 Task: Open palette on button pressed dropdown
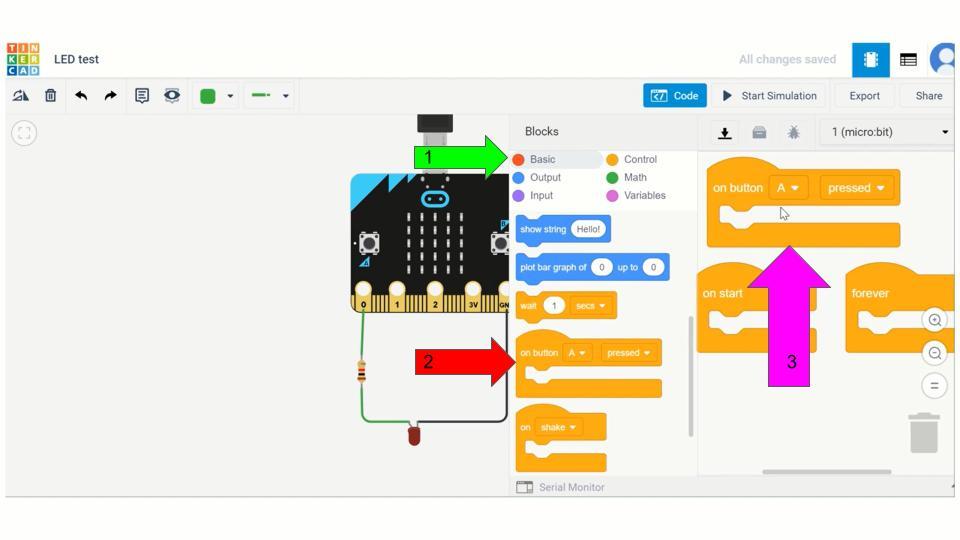tap(628, 353)
